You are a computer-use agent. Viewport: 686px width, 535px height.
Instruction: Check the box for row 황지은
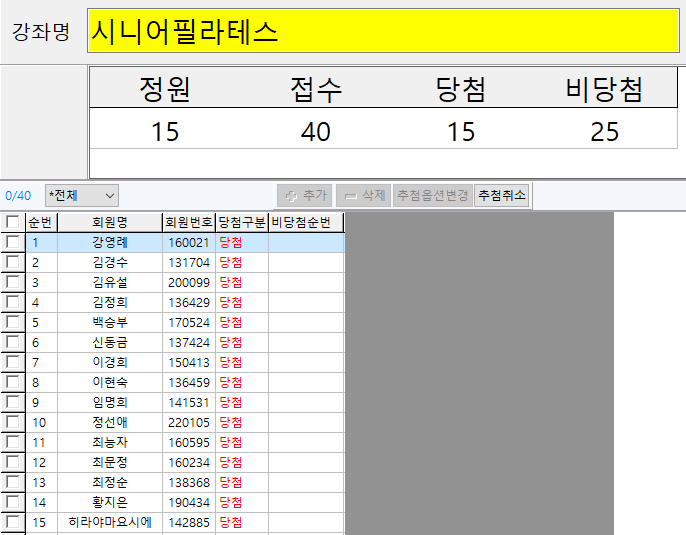[13, 502]
